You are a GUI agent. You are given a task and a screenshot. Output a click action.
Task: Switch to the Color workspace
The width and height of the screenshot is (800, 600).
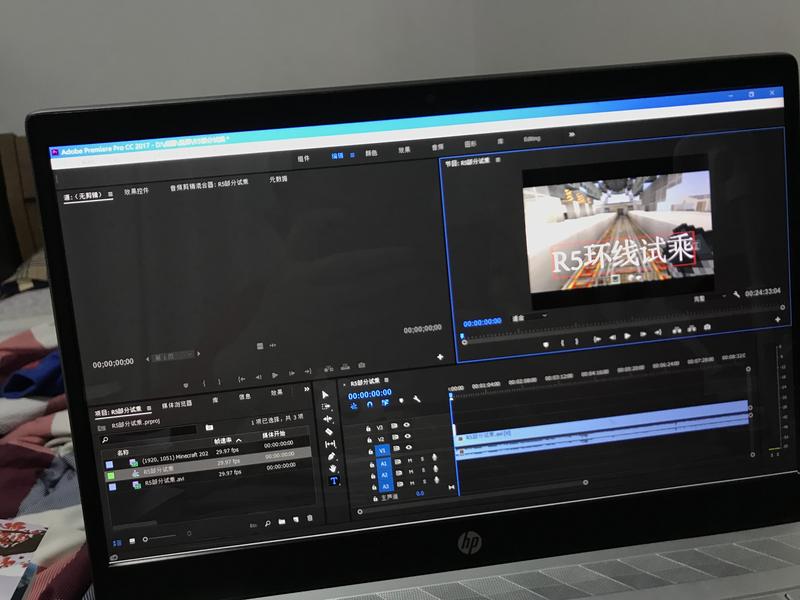[x=371, y=153]
